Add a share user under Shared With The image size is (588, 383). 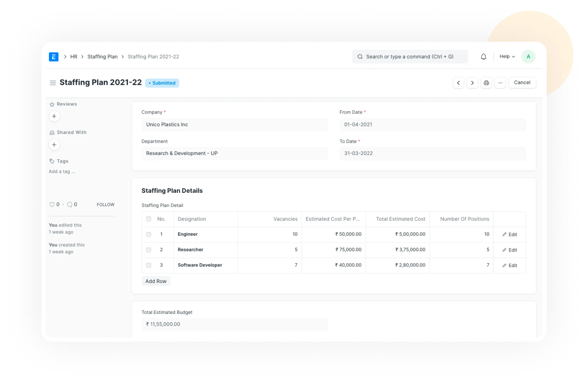(54, 145)
